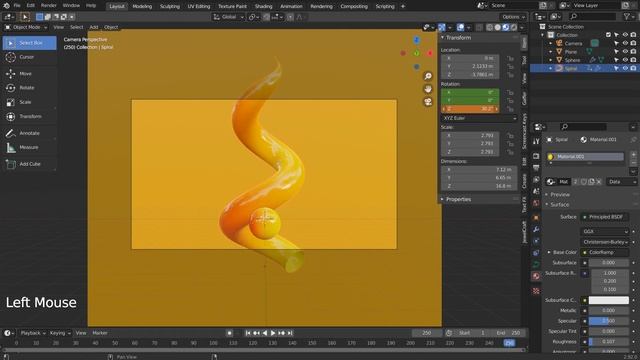The height and width of the screenshot is (360, 640).
Task: Open the Add menu in viewport header
Action: (94, 27)
